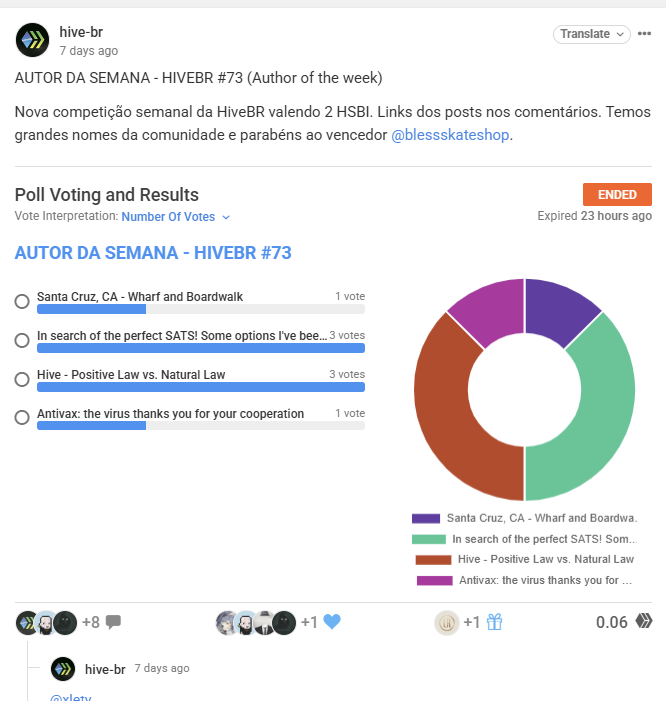Open the three-dot post options menu
The image size is (666, 701).
[x=644, y=34]
